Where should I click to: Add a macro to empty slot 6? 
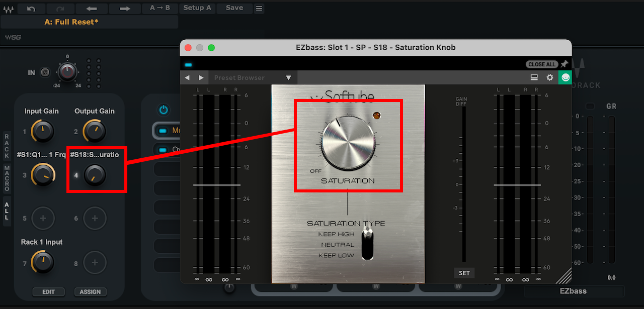point(95,219)
